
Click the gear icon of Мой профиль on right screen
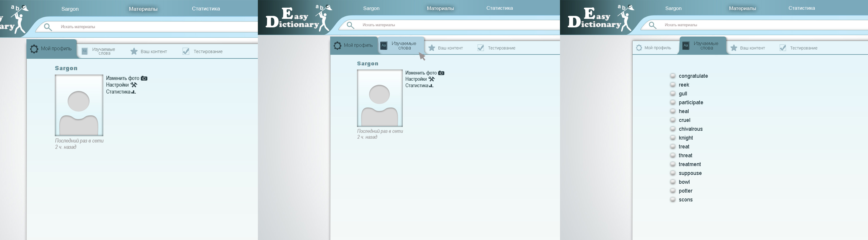click(x=639, y=48)
